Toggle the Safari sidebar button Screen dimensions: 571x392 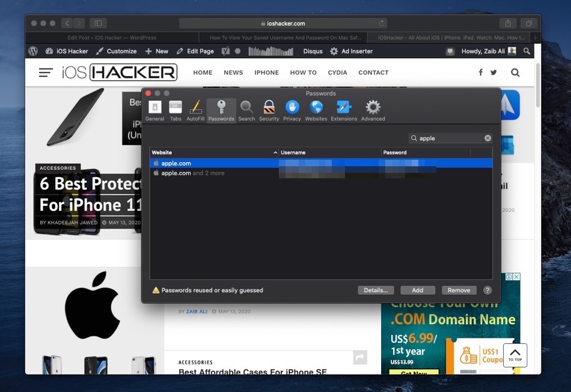[98, 23]
